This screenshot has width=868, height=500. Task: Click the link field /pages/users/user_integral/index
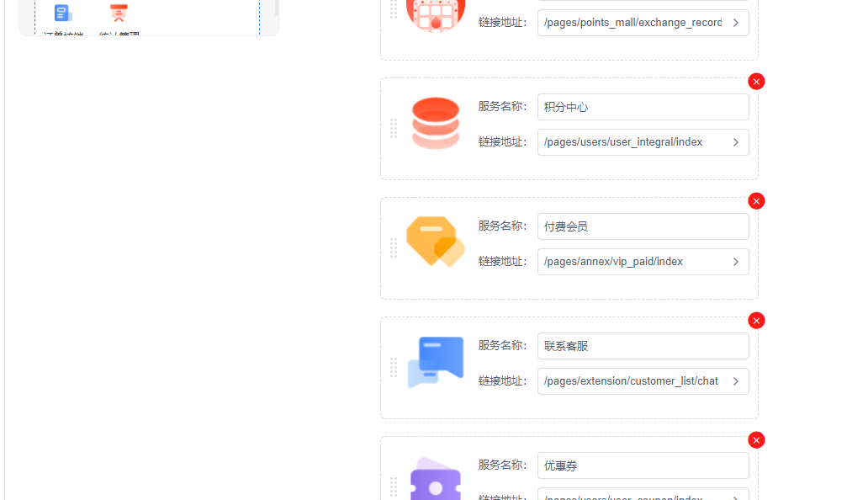[643, 142]
